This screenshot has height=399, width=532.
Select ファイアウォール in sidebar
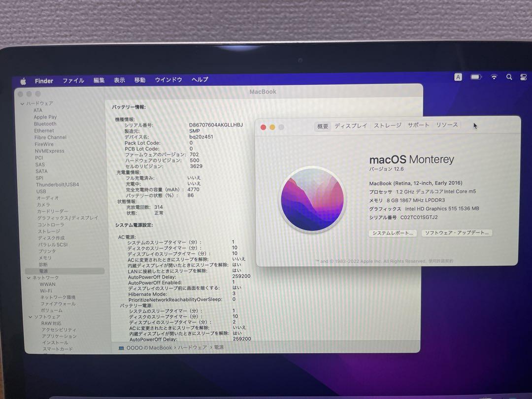58,304
